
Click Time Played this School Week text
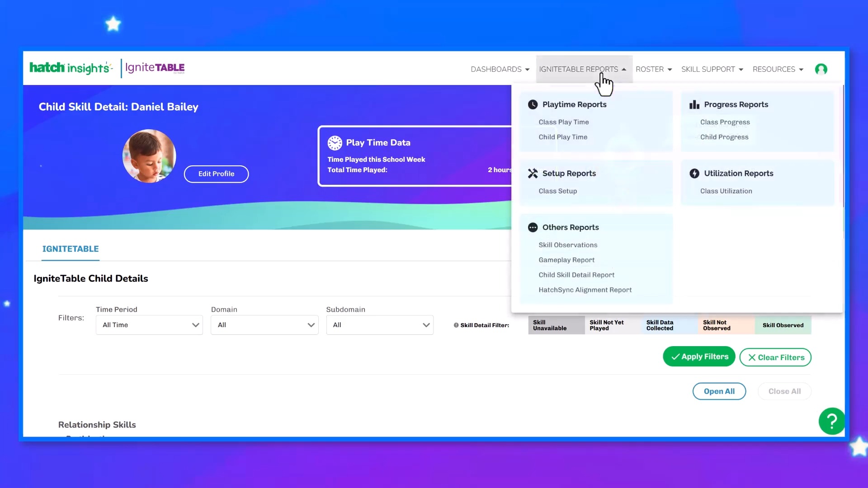pyautogui.click(x=376, y=160)
